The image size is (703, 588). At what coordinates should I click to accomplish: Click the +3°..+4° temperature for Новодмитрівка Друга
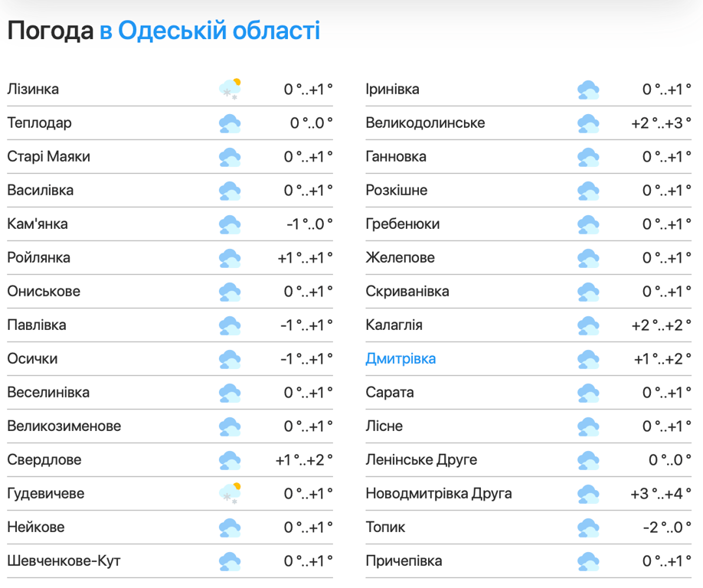pyautogui.click(x=661, y=494)
